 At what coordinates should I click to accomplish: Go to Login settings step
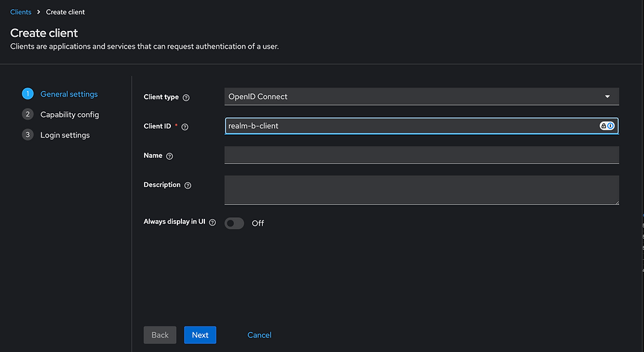pyautogui.click(x=65, y=135)
